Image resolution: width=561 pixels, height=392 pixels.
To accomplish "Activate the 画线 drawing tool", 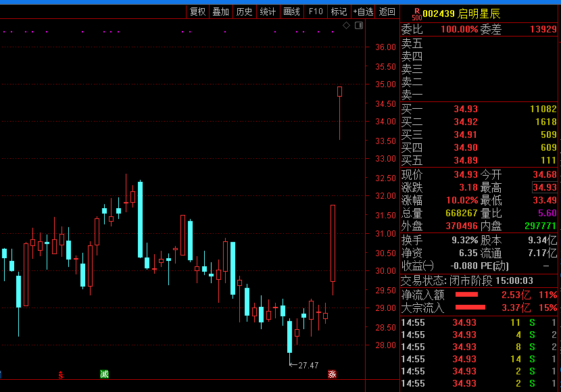I will (x=291, y=11).
